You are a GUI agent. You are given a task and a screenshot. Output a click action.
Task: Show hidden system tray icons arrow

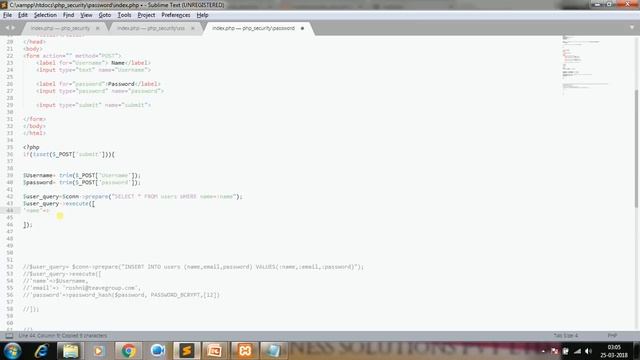coord(543,351)
